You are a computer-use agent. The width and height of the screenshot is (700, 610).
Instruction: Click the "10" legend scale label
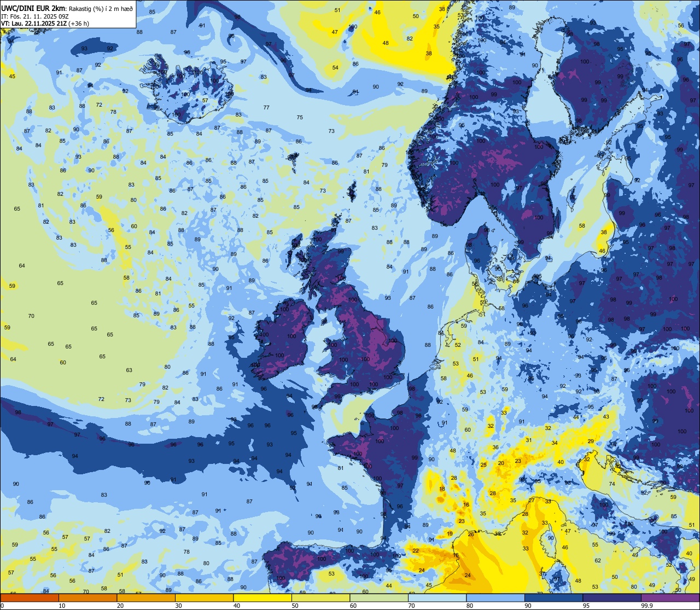coord(62,606)
